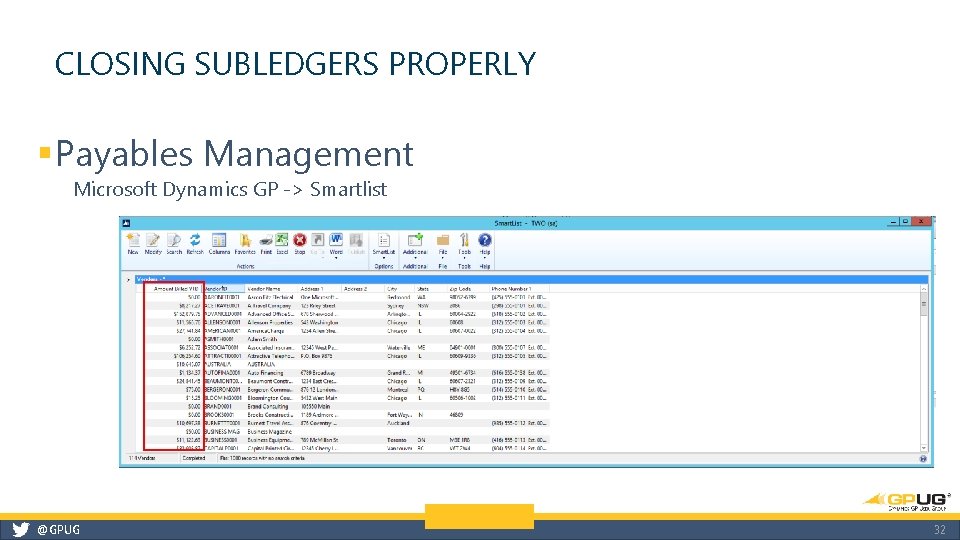The height and width of the screenshot is (540, 960).
Task: Click the City column header
Action: point(392,288)
